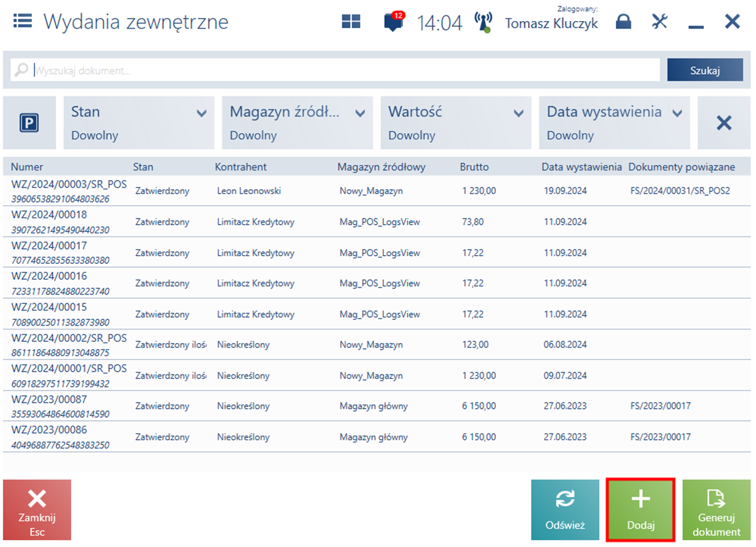Select document WZ/2024/00002/SR_POS

[x=376, y=345]
